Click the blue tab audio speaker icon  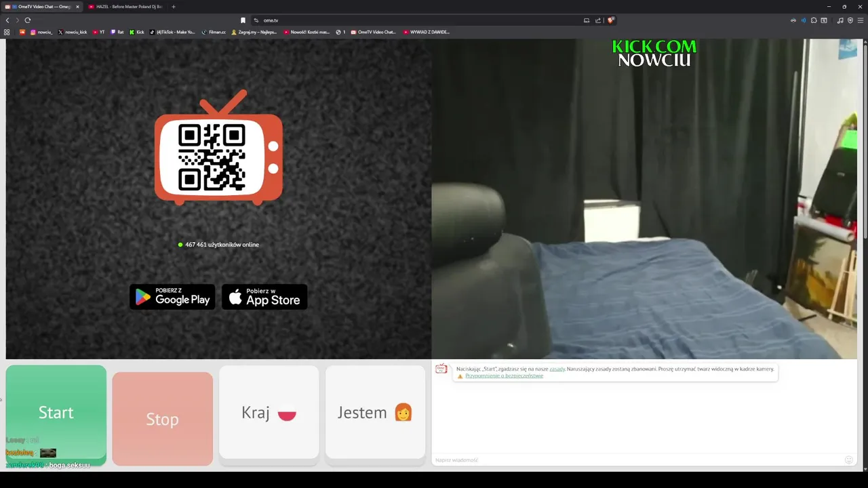point(804,20)
